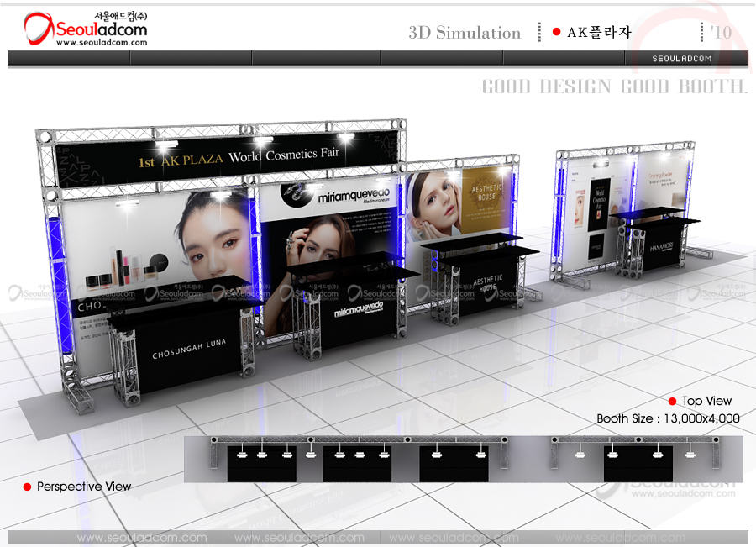Image resolution: width=756 pixels, height=547 pixels.
Task: Click the GOOD DESIGN GOOD BOOTH slogan
Action: [614, 87]
